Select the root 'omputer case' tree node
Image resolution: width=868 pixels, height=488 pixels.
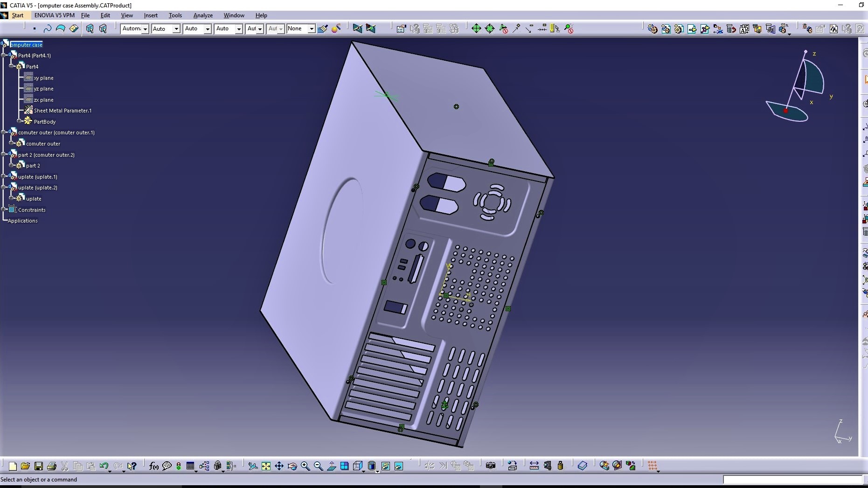click(26, 45)
